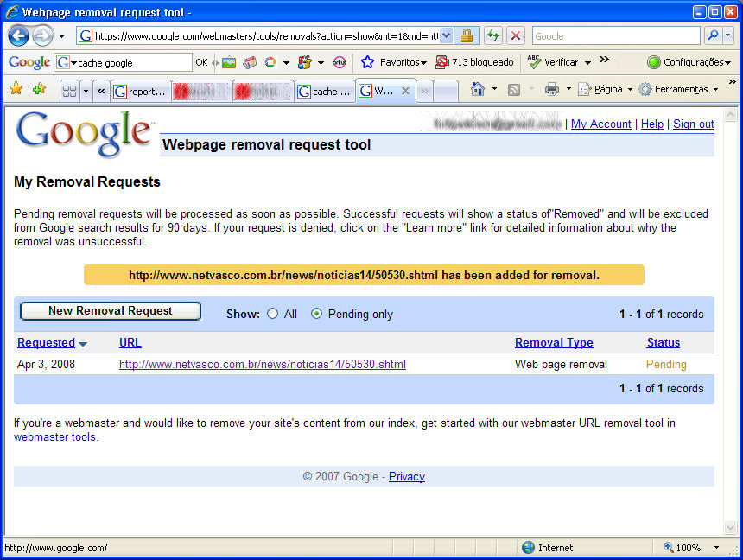Click the Refresh page icon
Screen dimensions: 743x560
pyautogui.click(x=492, y=36)
